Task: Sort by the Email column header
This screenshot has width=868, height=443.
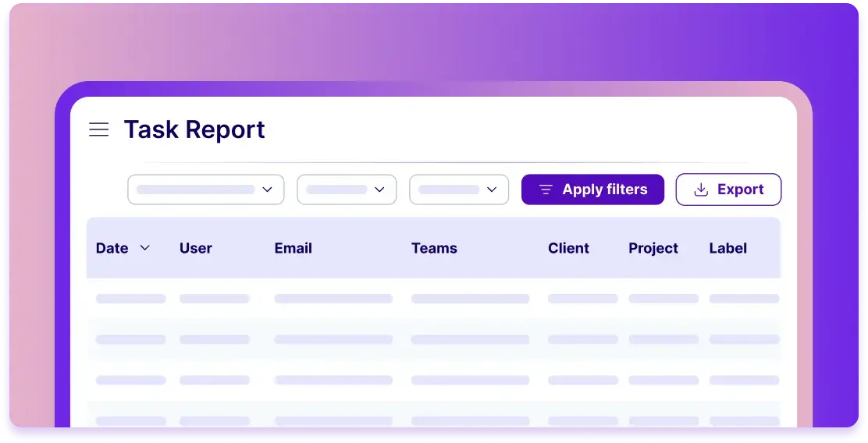Action: tap(293, 248)
